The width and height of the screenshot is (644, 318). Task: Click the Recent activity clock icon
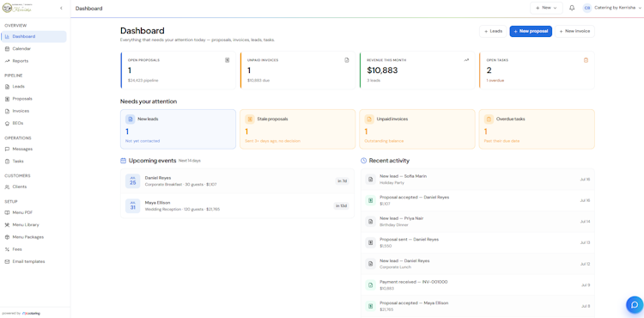(x=363, y=161)
